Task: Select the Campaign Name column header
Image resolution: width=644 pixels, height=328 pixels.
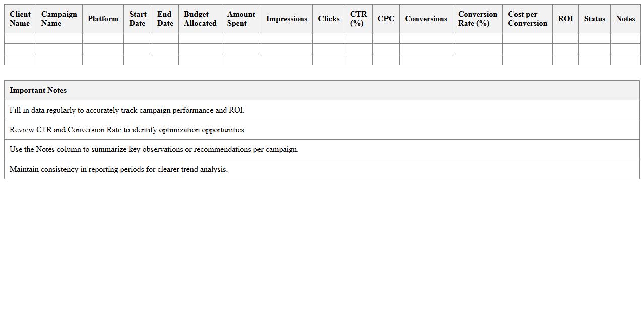Action: coord(59,19)
